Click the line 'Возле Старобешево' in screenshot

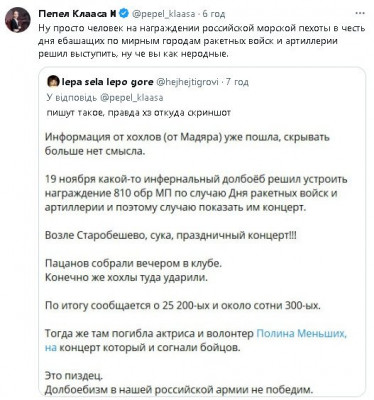pyautogui.click(x=170, y=236)
